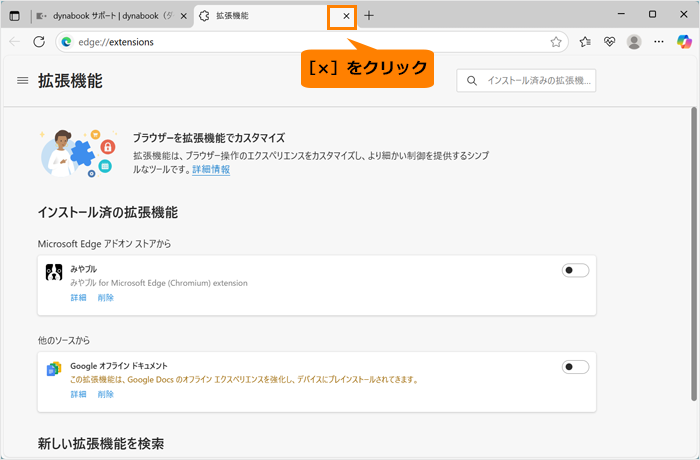Refresh the page
700x460 pixels.
pos(39,42)
